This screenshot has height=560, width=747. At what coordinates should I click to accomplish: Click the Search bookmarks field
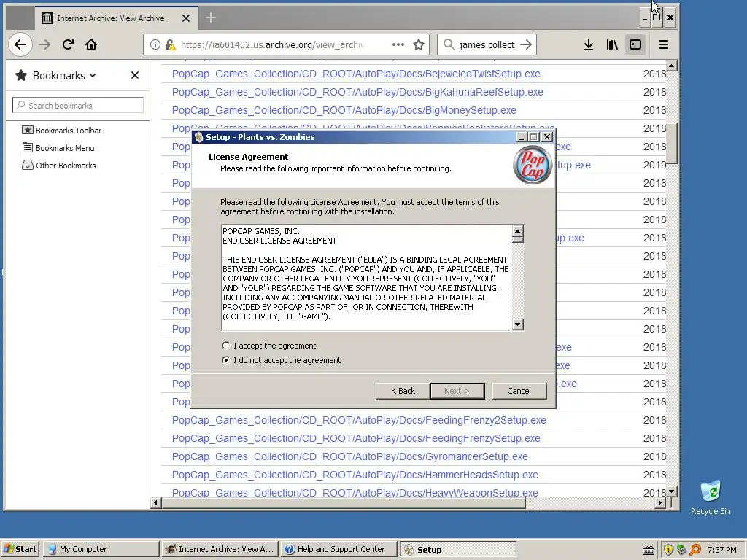point(77,105)
